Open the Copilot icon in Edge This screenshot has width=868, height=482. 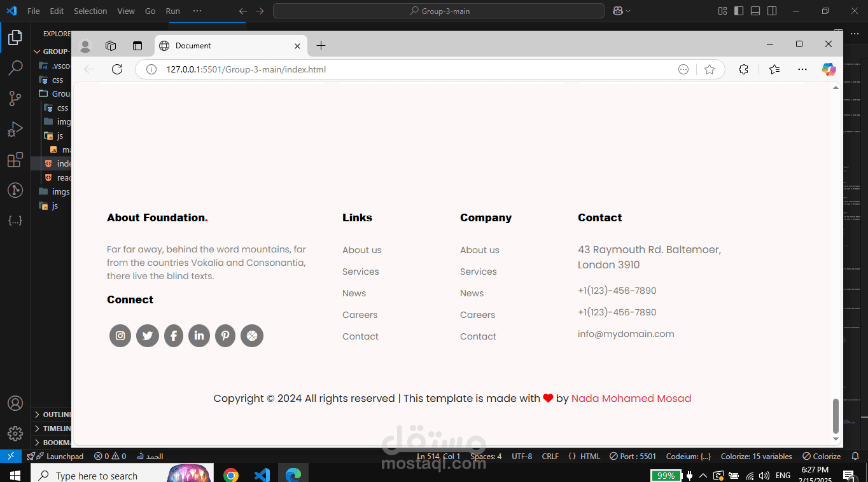point(829,69)
